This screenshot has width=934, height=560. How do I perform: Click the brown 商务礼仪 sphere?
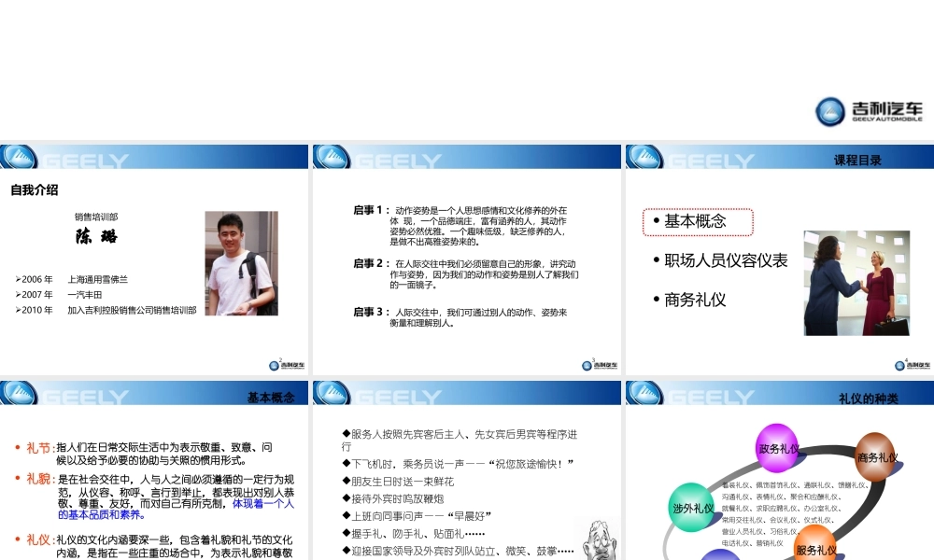(877, 457)
